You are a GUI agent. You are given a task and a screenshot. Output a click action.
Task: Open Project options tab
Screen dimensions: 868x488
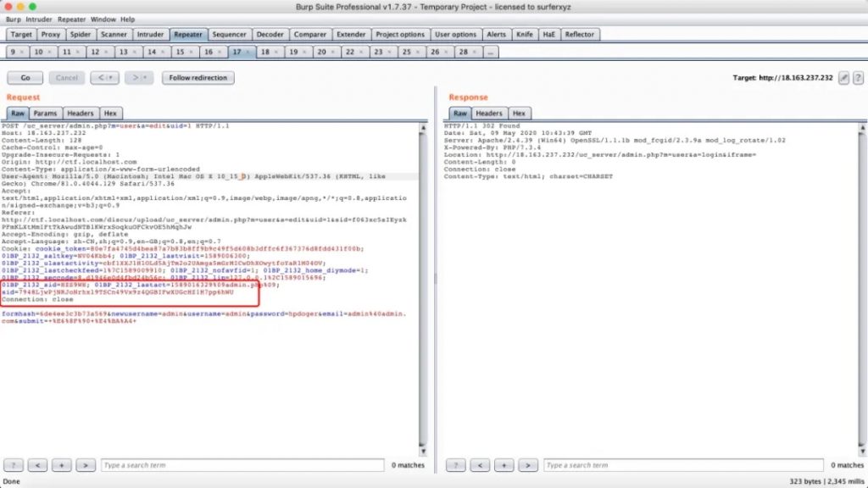[x=400, y=34]
